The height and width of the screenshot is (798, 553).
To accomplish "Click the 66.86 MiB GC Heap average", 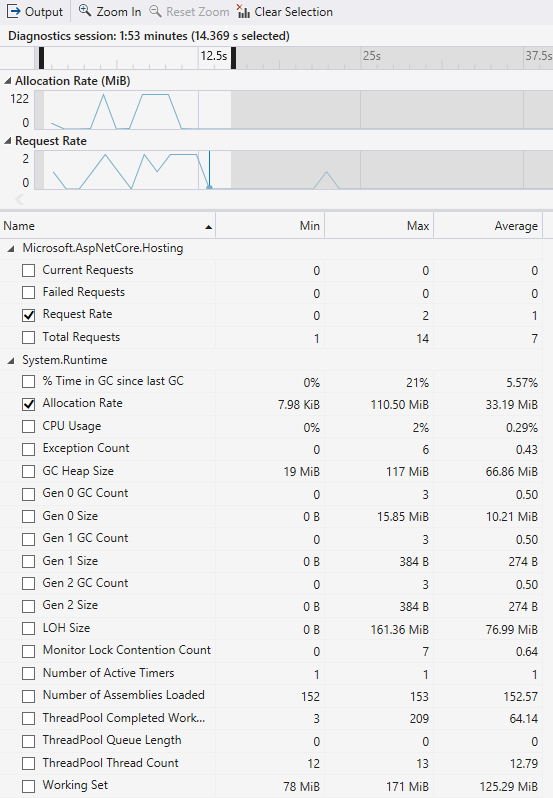I will [x=511, y=472].
